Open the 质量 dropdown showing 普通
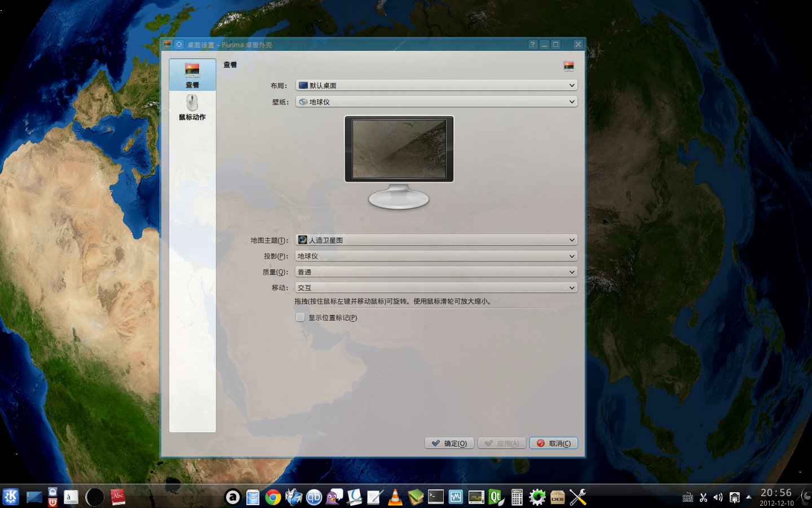This screenshot has width=812, height=508. pyautogui.click(x=436, y=271)
